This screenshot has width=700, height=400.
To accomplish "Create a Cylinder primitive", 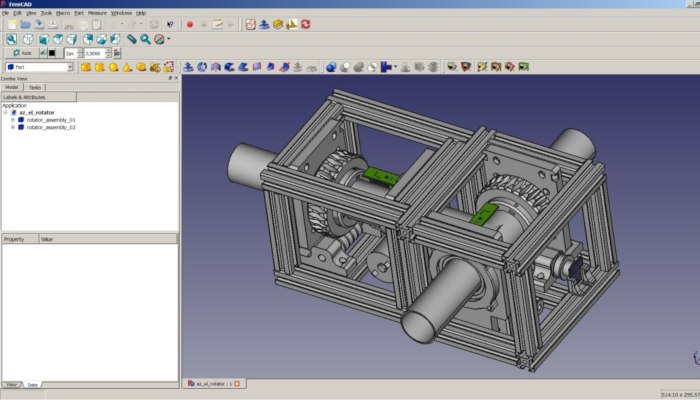I will click(100, 67).
